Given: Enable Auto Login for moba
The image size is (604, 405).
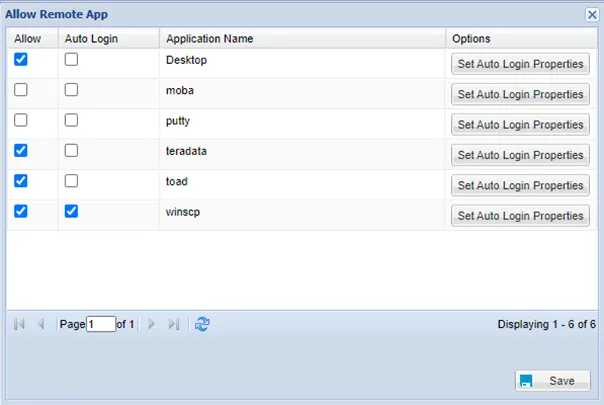Looking at the screenshot, I should [71, 90].
